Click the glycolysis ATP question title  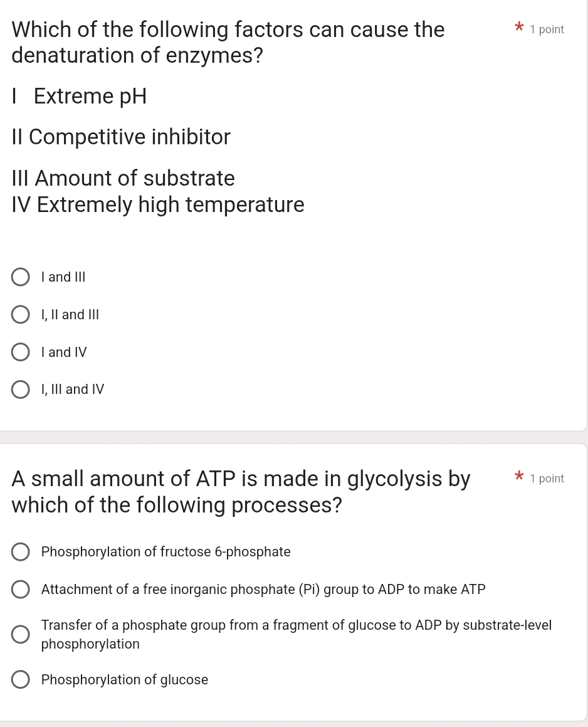coord(241,491)
